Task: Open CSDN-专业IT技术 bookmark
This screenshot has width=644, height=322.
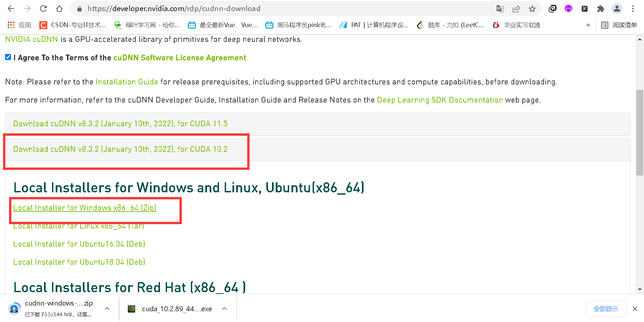Action: (x=72, y=25)
